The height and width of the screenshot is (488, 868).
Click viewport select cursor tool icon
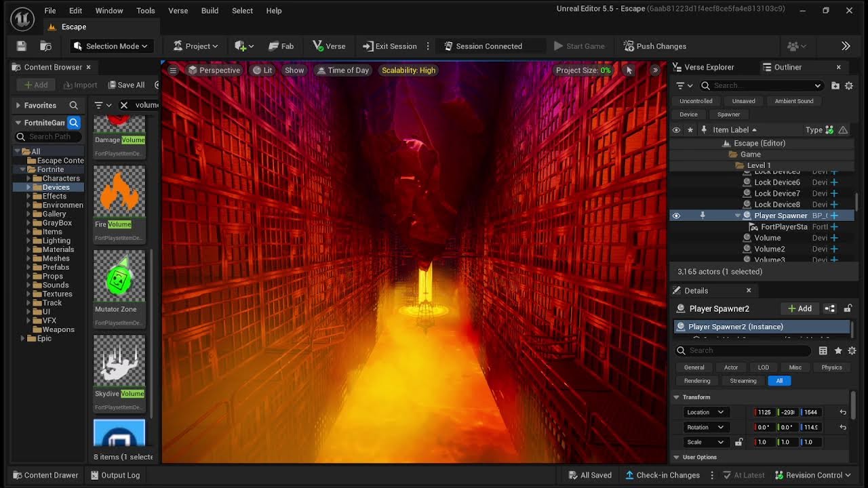point(629,70)
